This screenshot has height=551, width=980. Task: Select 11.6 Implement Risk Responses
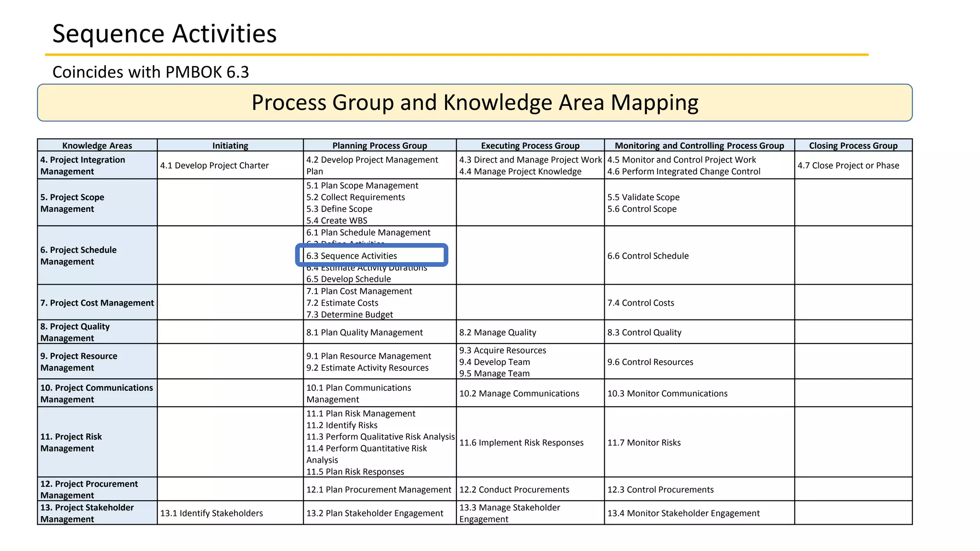click(x=521, y=442)
